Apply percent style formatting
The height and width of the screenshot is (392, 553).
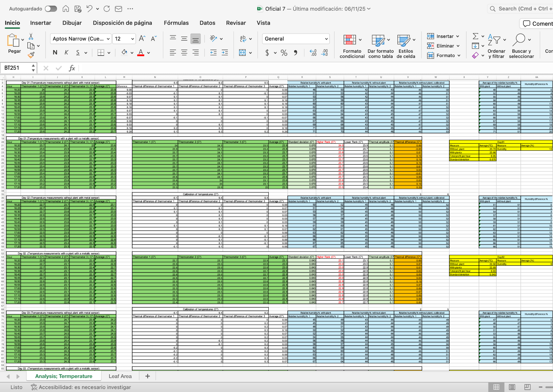click(x=284, y=53)
